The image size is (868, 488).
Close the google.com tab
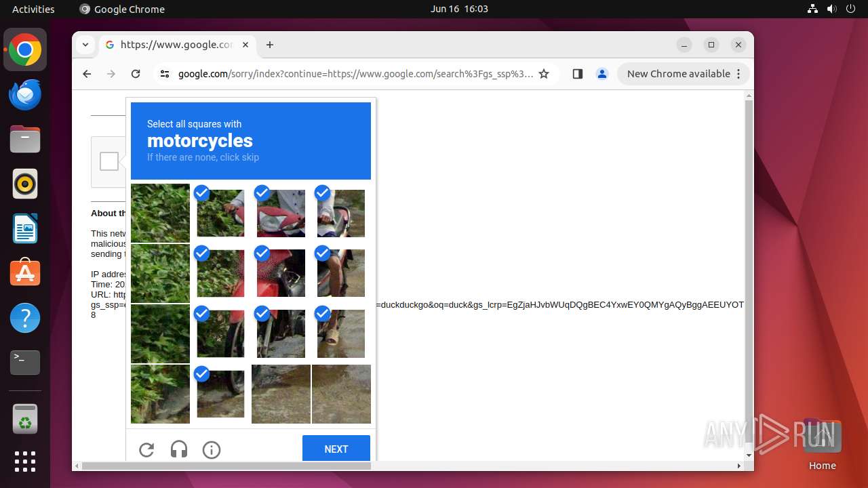pos(245,45)
